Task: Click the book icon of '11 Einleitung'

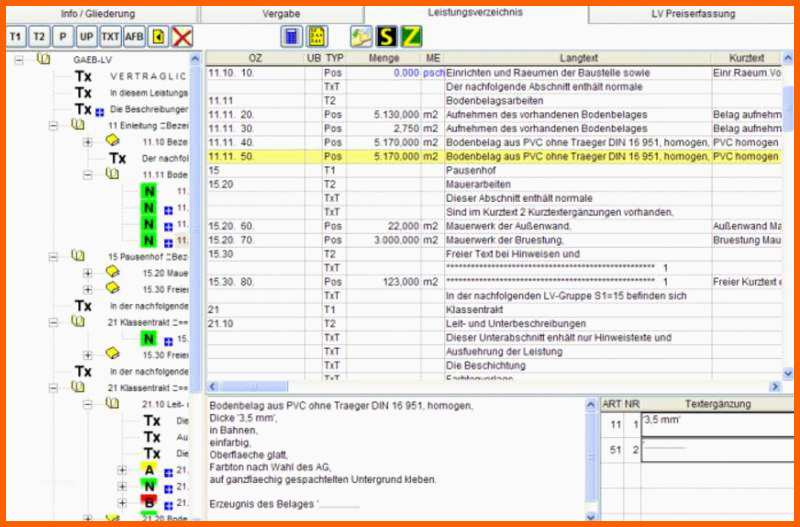Action: (78, 124)
